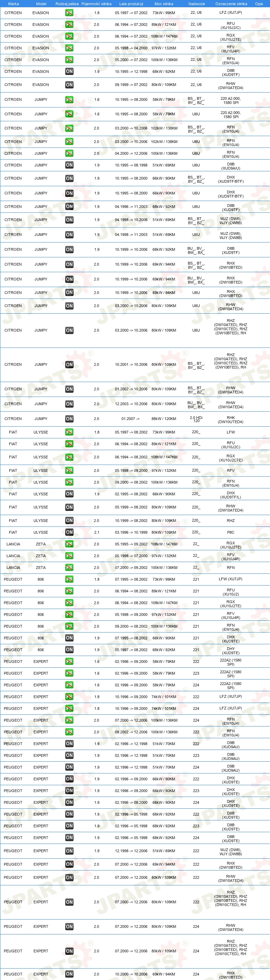Click petrol icon in Evasion RFV (XU10J4R) row
The image size is (270, 980).
[x=69, y=48]
